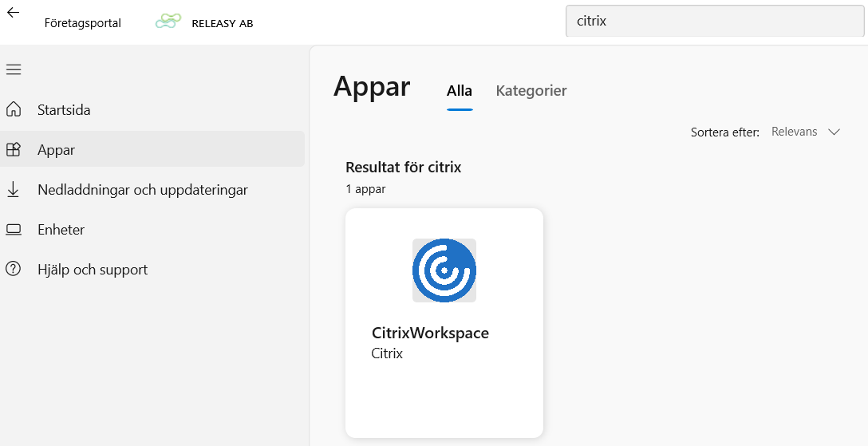Click the Startsida home icon
The width and height of the screenshot is (868, 446).
[x=14, y=109]
